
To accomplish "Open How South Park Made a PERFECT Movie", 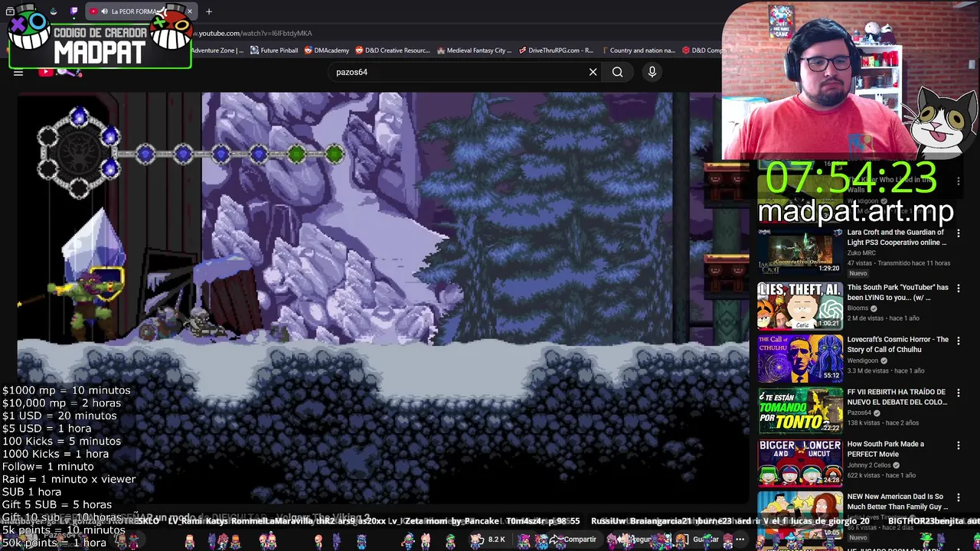I will pos(886,448).
